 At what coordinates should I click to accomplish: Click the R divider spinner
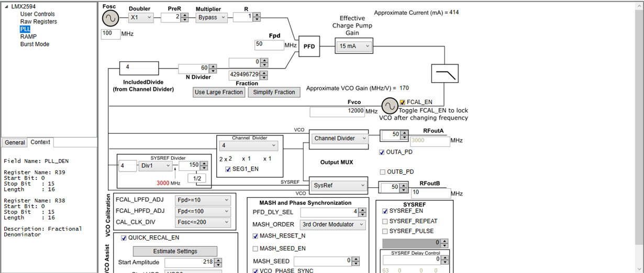click(x=247, y=17)
